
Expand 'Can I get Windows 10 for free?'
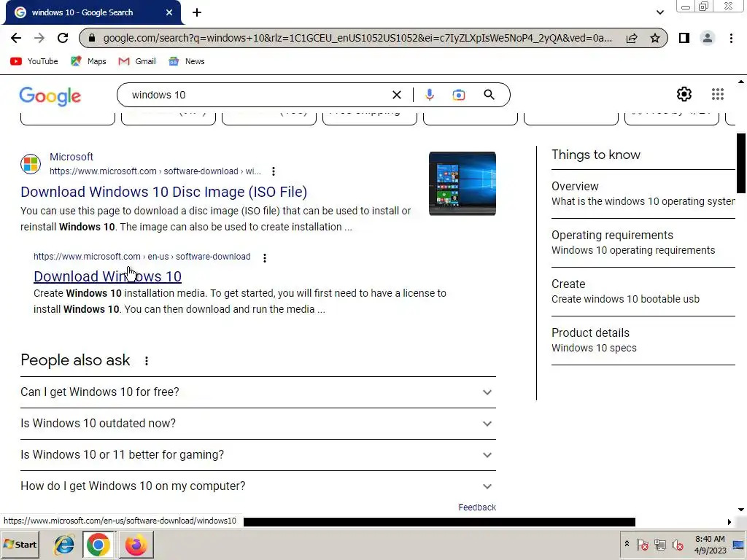pos(258,392)
